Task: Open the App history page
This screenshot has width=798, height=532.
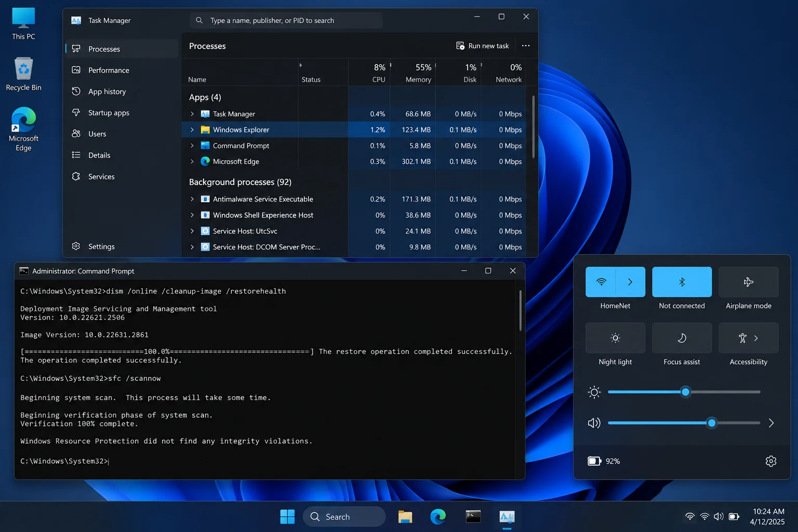Action: (122, 91)
